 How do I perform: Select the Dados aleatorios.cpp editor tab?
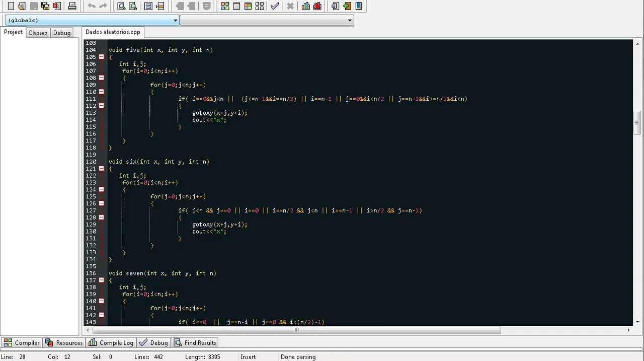[113, 32]
